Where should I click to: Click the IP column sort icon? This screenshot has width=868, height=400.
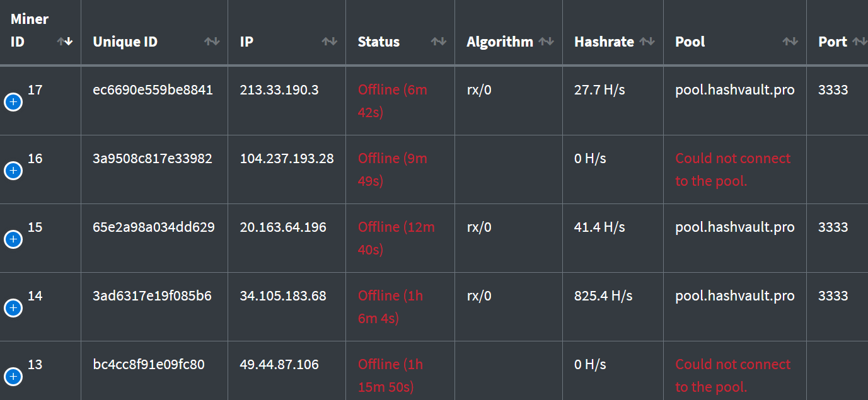329,42
